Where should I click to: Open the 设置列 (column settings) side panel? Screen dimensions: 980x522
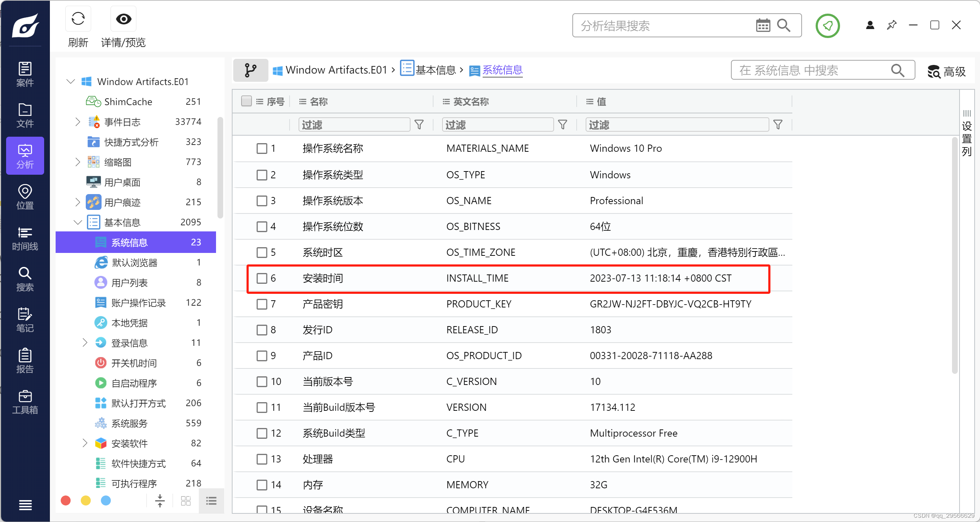[967, 134]
